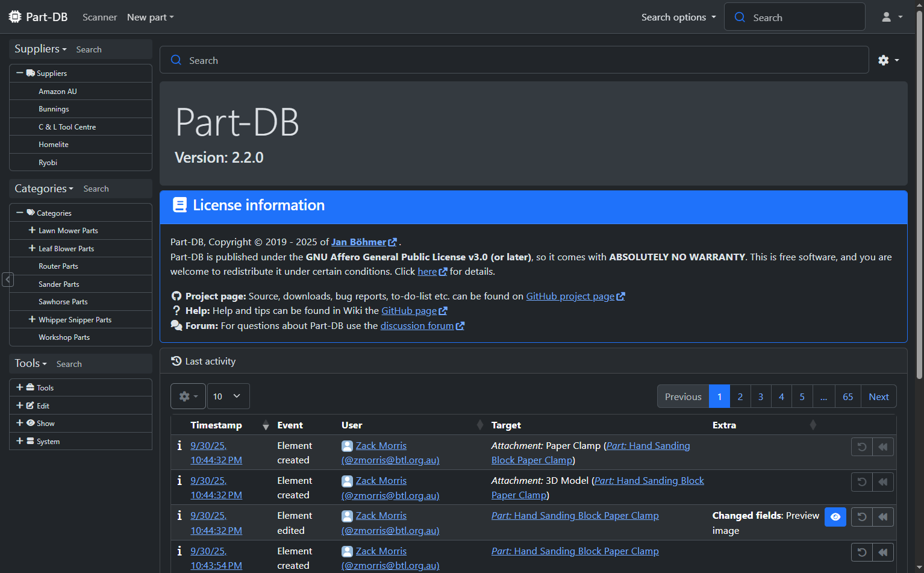Open the Help GitHub page wiki link
Image resolution: width=924 pixels, height=573 pixels.
[414, 311]
